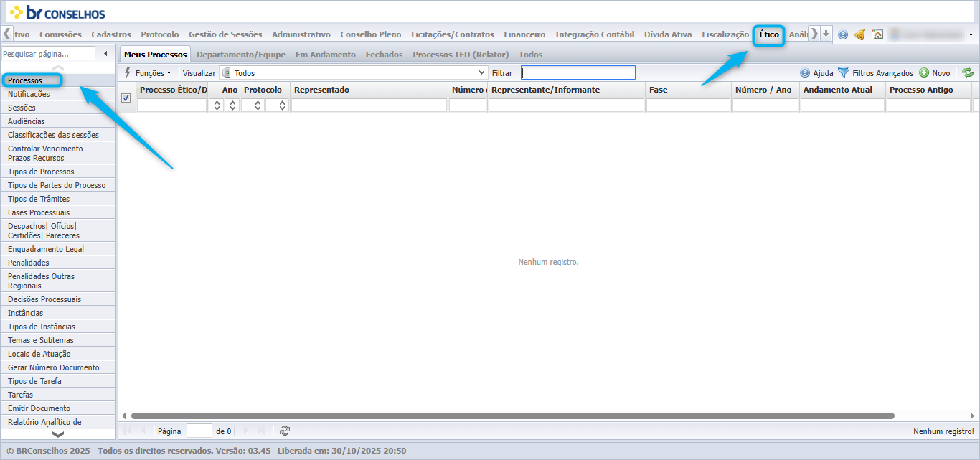Click the green refresh icon beside Novo
Image resolution: width=980 pixels, height=460 pixels.
pyautogui.click(x=968, y=72)
